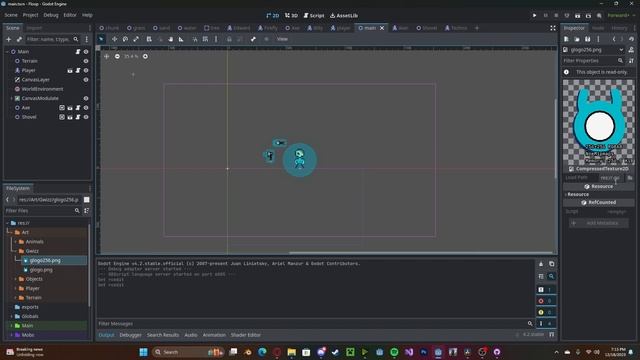Stop the running project
This screenshot has width=640, height=360.
click(x=556, y=16)
